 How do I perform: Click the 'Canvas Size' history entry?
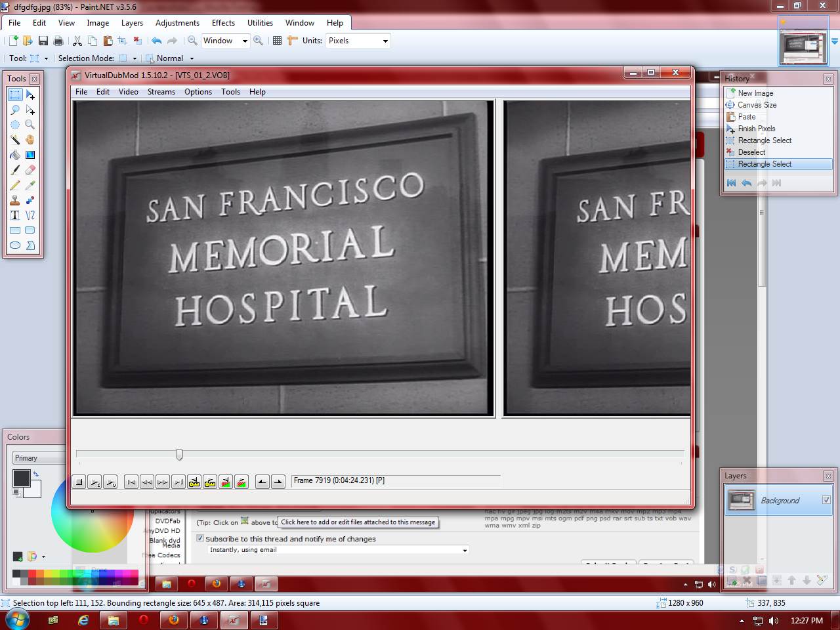click(x=778, y=105)
